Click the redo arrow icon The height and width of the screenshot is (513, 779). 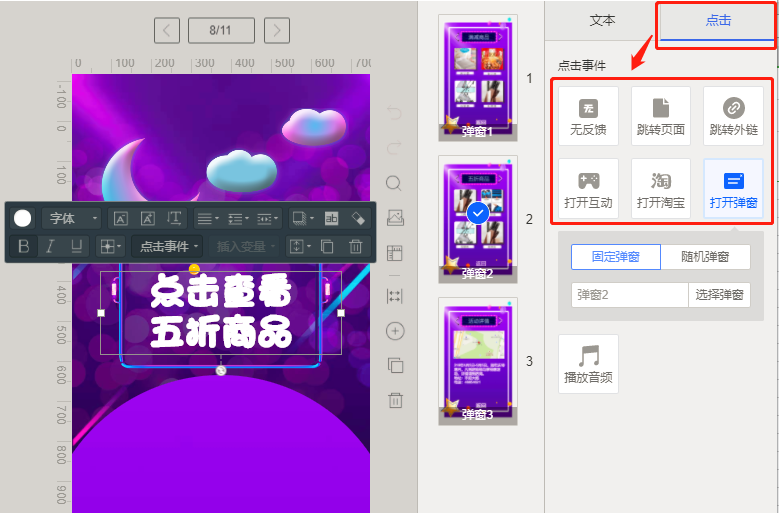[x=394, y=147]
